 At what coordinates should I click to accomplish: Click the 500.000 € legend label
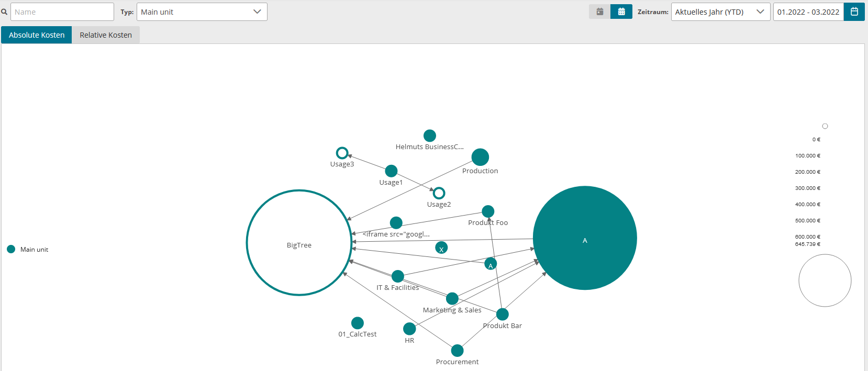click(x=808, y=221)
